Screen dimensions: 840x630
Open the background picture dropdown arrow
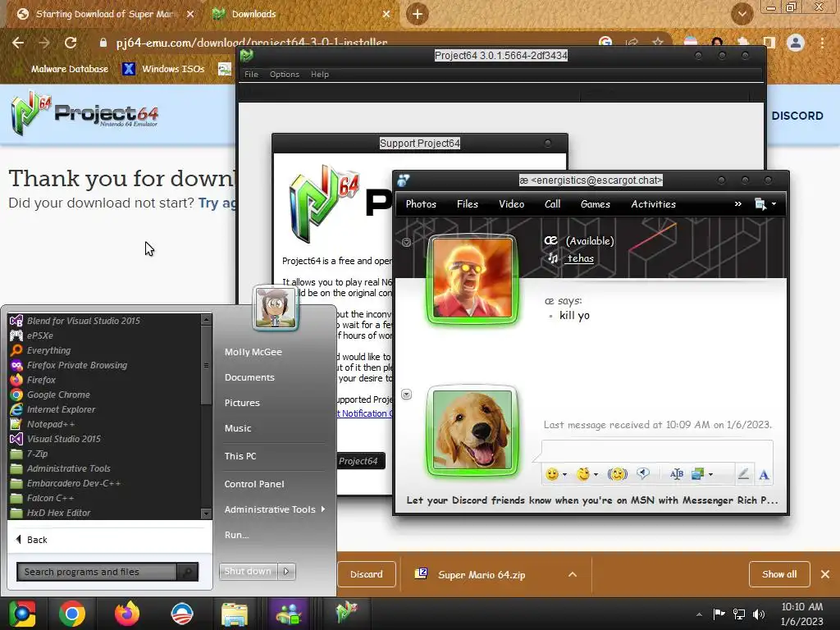711,475
